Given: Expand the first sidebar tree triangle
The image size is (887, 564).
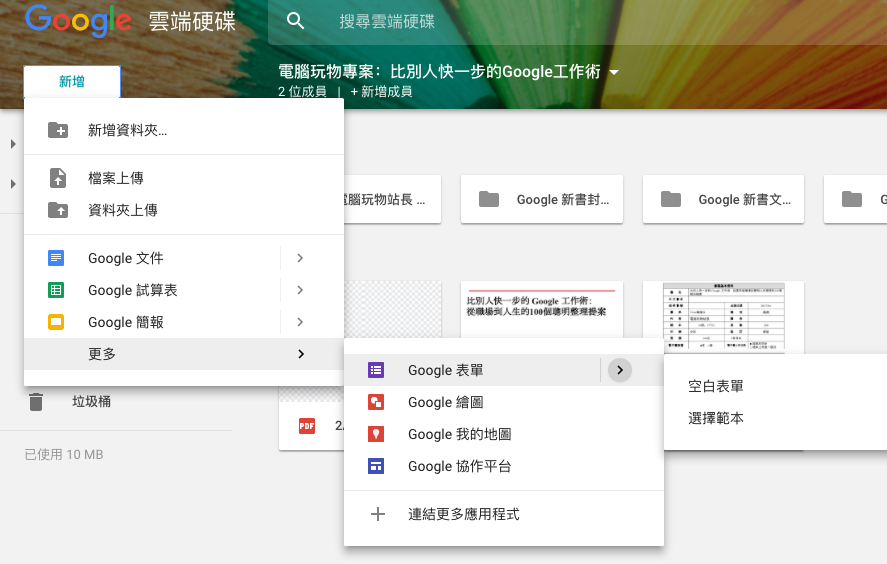Looking at the screenshot, I should [x=13, y=144].
